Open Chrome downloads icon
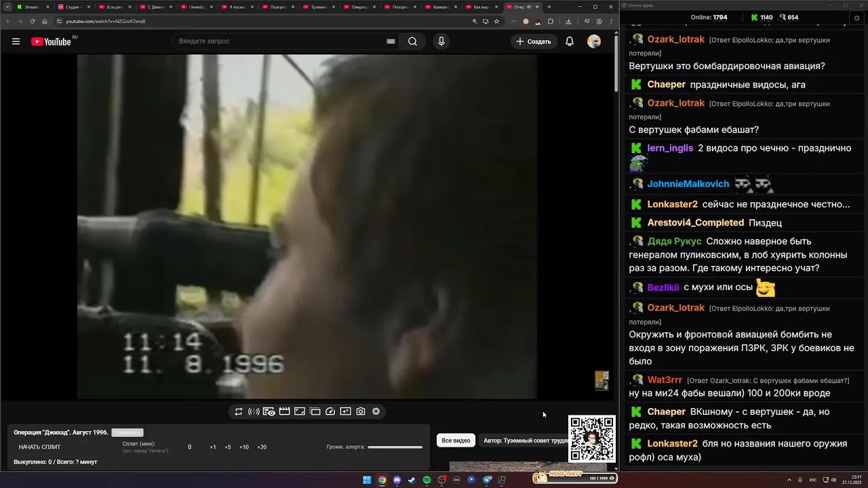This screenshot has width=868, height=488. [568, 21]
